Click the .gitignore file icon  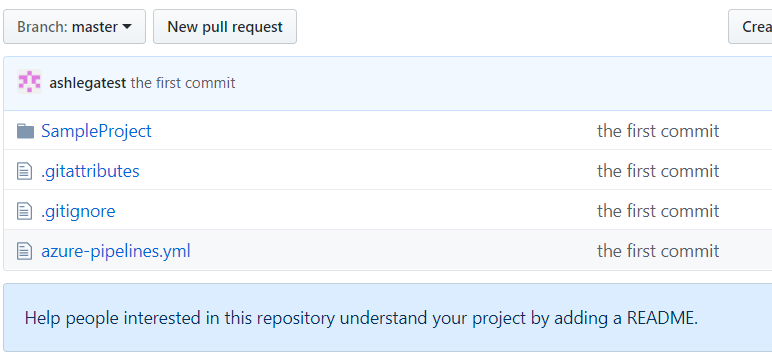pyautogui.click(x=25, y=211)
